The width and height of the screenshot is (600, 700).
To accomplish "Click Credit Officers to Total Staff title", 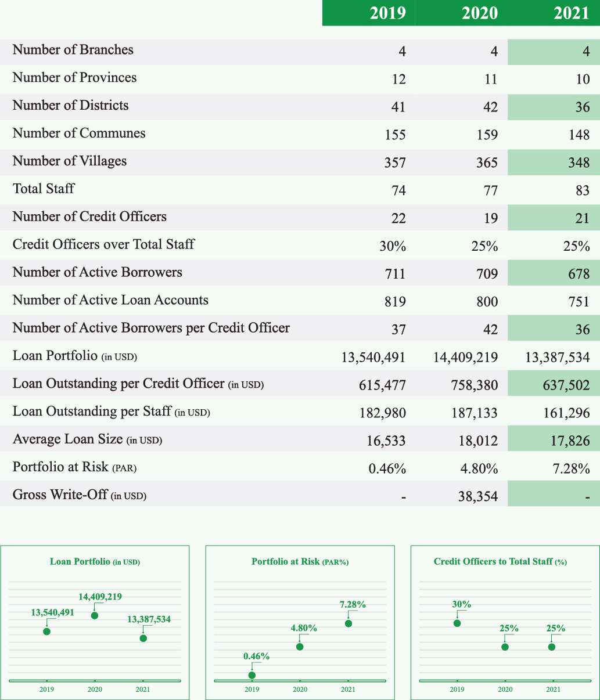I will (x=500, y=562).
